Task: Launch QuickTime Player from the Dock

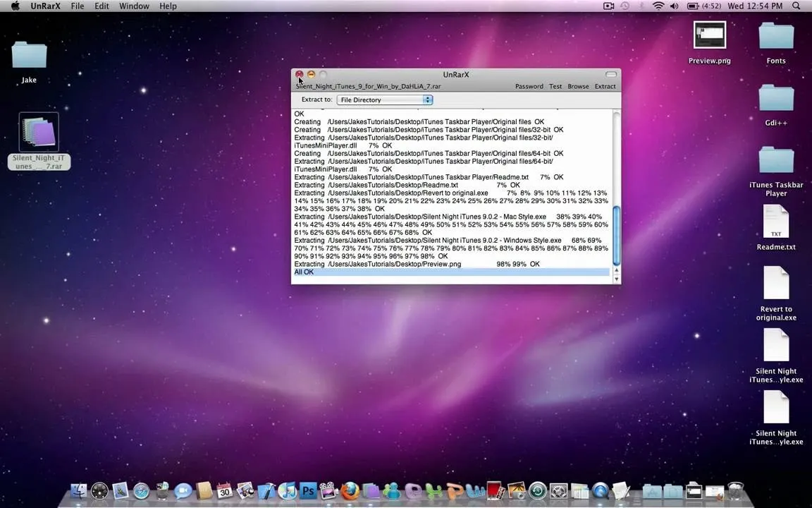Action: pos(601,490)
